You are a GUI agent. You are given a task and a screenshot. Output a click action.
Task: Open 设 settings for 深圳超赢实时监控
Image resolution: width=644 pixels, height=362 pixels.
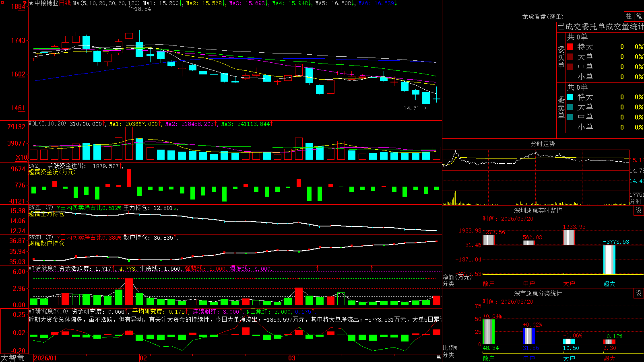pos(639,210)
